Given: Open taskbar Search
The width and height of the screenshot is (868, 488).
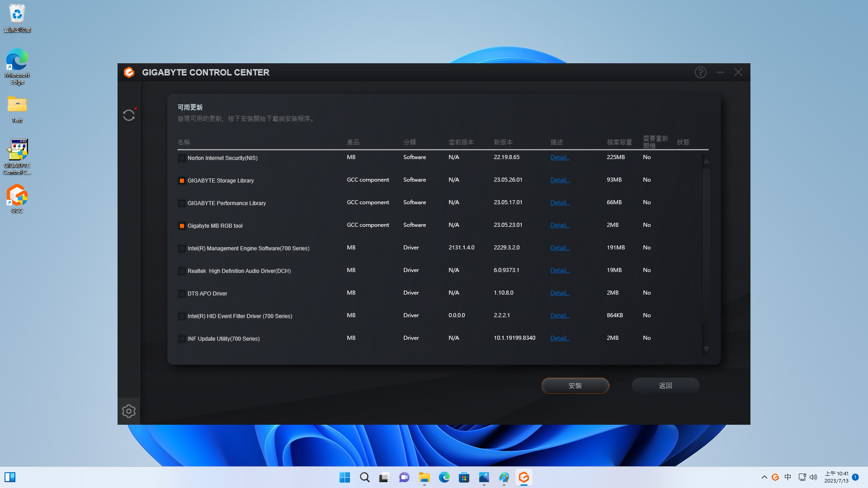Looking at the screenshot, I should [x=364, y=477].
